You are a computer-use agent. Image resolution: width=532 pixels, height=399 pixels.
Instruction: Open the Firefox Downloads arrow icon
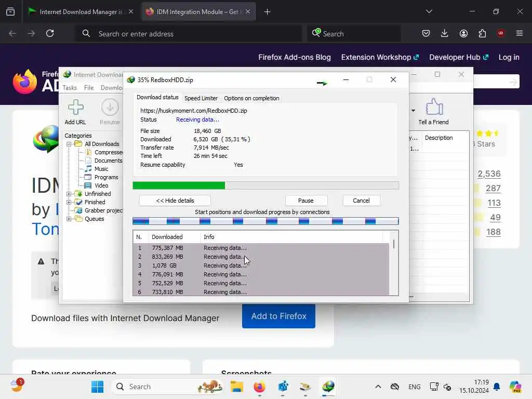445,33
